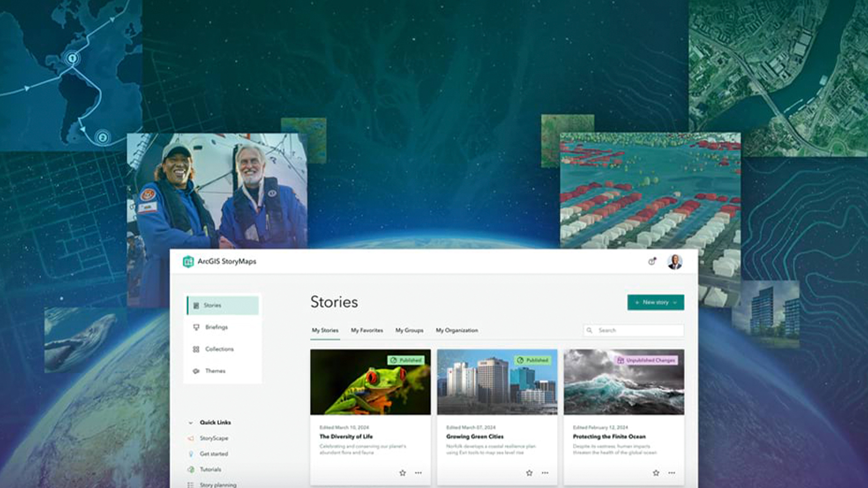Switch to My Favorites tab
868x488 pixels.
[x=367, y=330]
